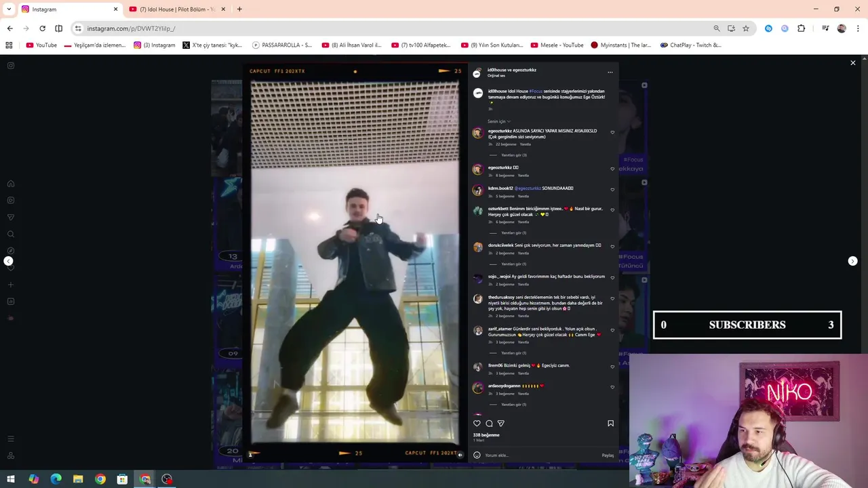
Task: Reload the current page
Action: 42,28
